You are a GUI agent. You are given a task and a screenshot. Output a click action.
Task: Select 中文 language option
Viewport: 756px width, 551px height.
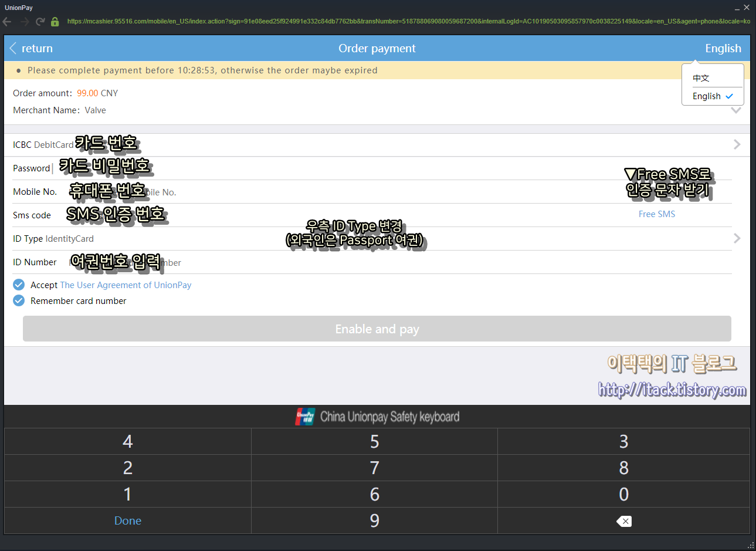[701, 78]
